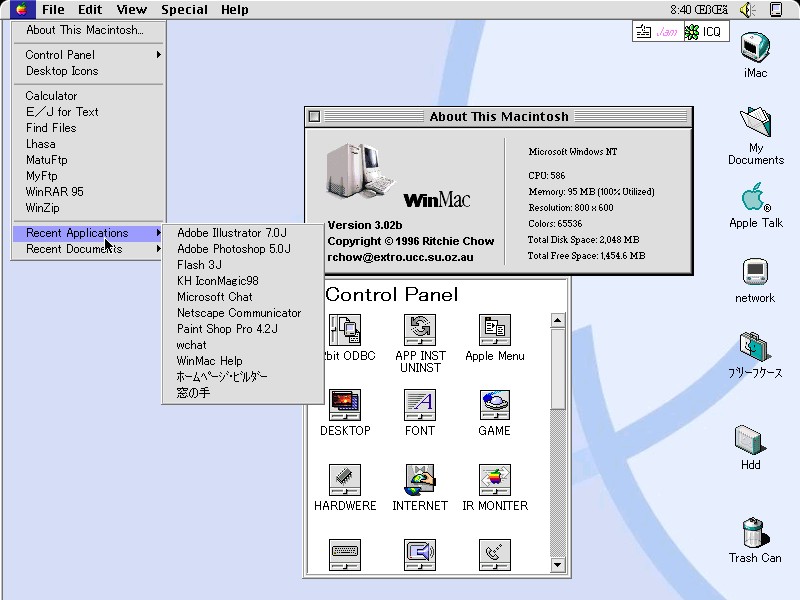Image resolution: width=800 pixels, height=600 pixels.
Task: Open the INTERNET control panel icon
Action: coord(420,480)
